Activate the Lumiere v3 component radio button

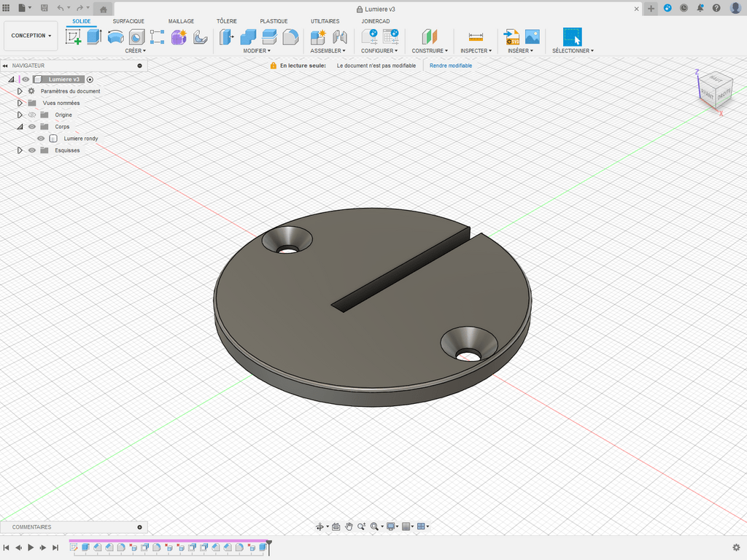coord(90,79)
